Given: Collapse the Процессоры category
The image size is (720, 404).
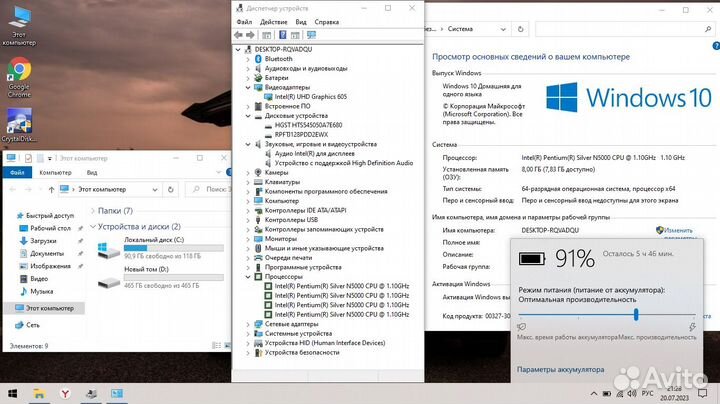Looking at the screenshot, I should (x=248, y=276).
